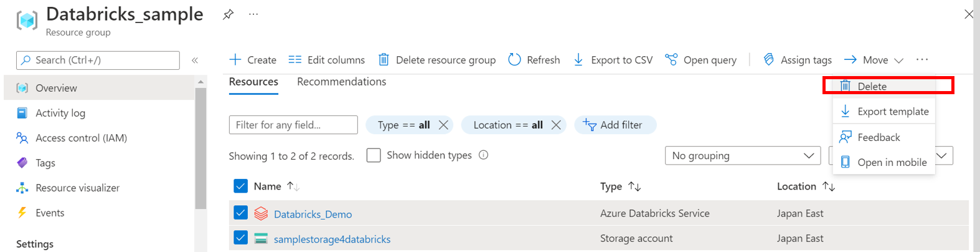
Task: Click the Open query icon
Action: [x=671, y=59]
